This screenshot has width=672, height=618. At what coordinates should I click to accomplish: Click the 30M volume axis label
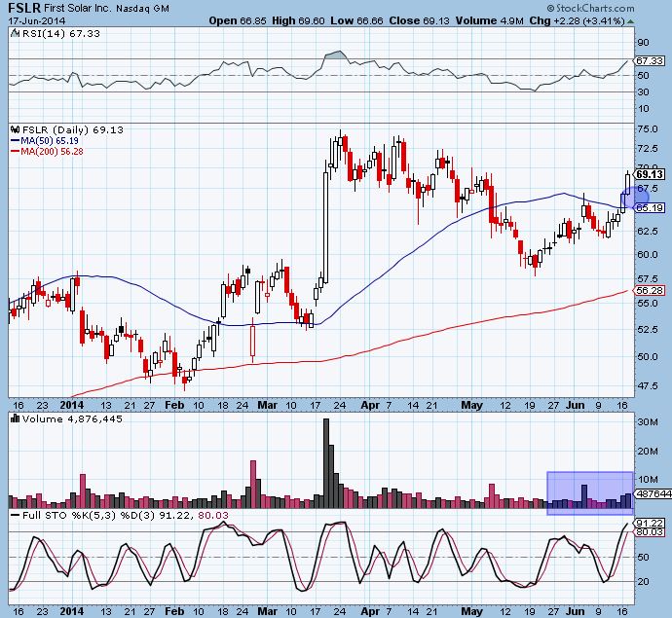tap(648, 421)
